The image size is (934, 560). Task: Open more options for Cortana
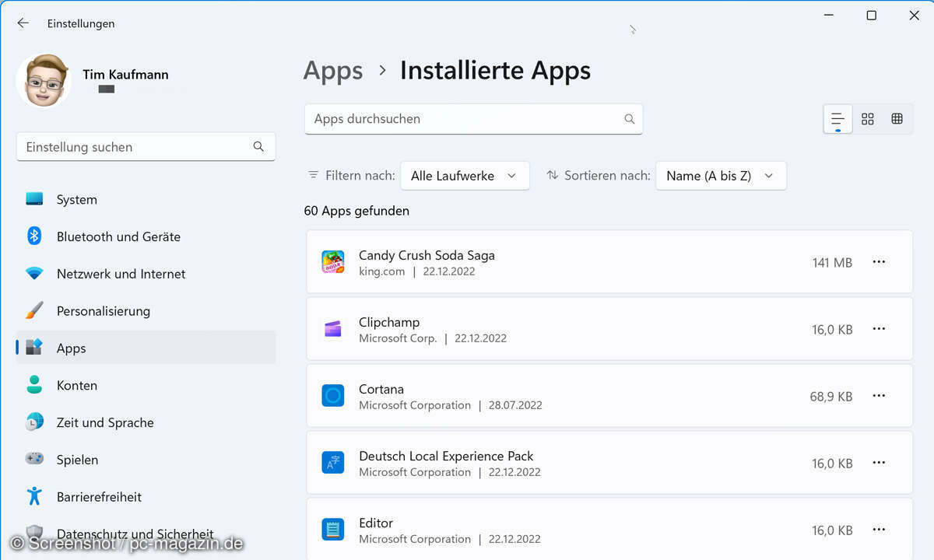(x=879, y=396)
